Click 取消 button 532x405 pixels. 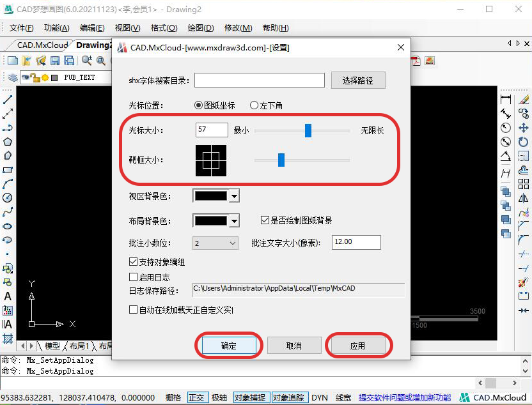tap(294, 346)
